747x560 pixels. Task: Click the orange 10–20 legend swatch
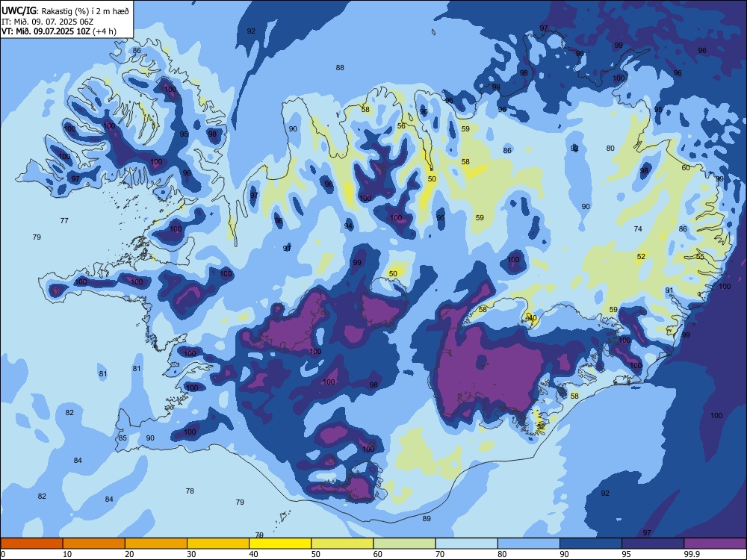point(94,544)
